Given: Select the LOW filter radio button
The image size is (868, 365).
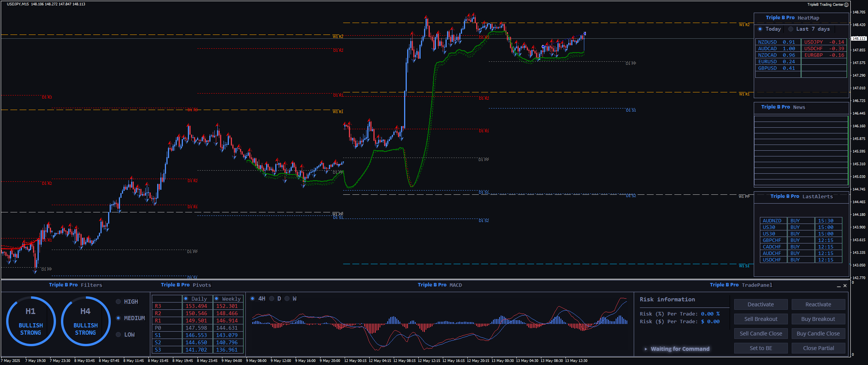Looking at the screenshot, I should tap(118, 335).
